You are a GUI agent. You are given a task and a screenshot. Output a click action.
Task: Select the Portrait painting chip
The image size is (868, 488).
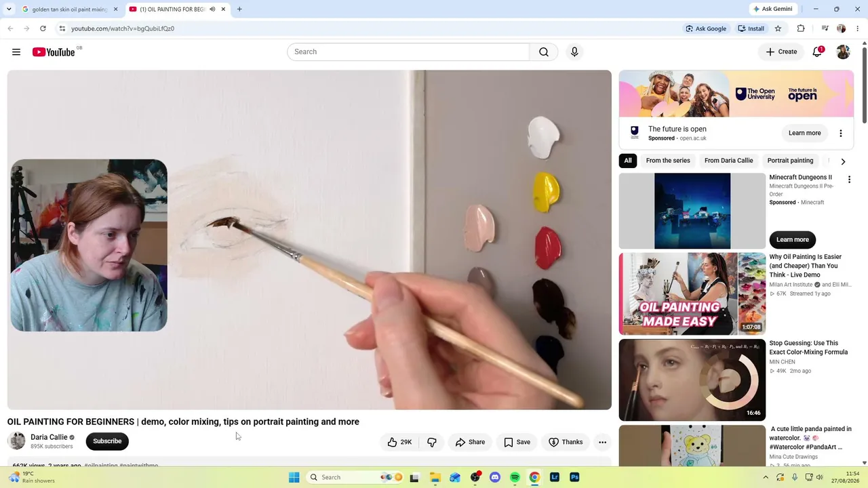790,161
